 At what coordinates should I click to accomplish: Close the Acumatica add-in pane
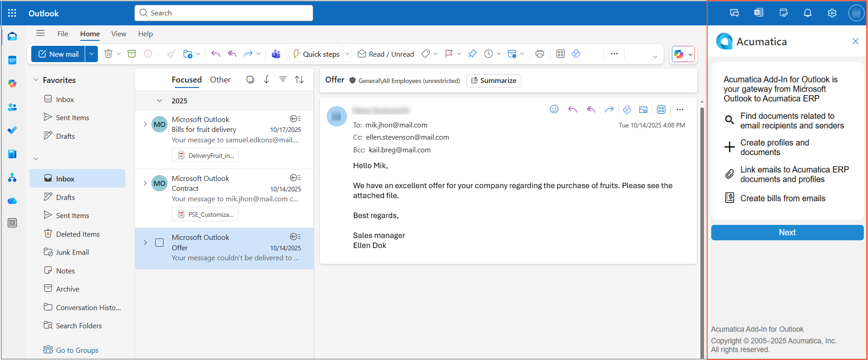click(855, 41)
